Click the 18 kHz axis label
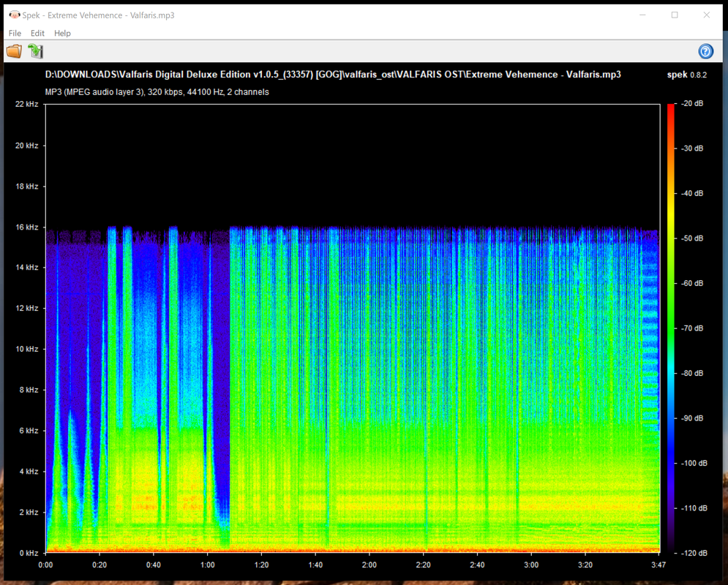The width and height of the screenshot is (728, 585). tap(26, 186)
